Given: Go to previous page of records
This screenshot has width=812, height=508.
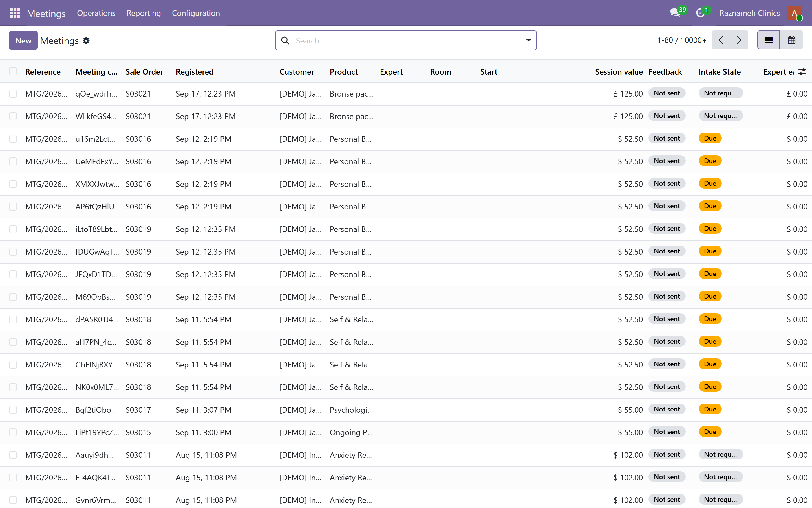Looking at the screenshot, I should tap(720, 40).
